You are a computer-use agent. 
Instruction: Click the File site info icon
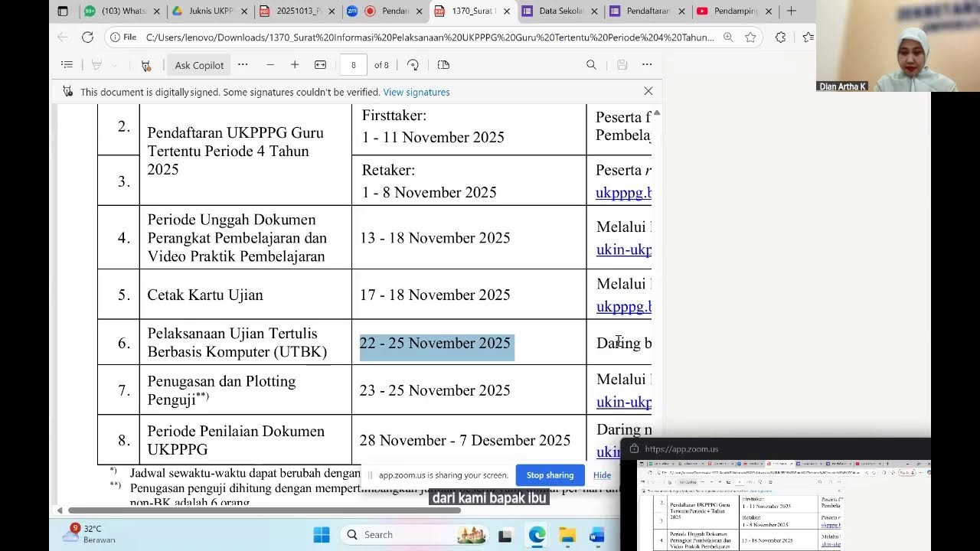122,37
